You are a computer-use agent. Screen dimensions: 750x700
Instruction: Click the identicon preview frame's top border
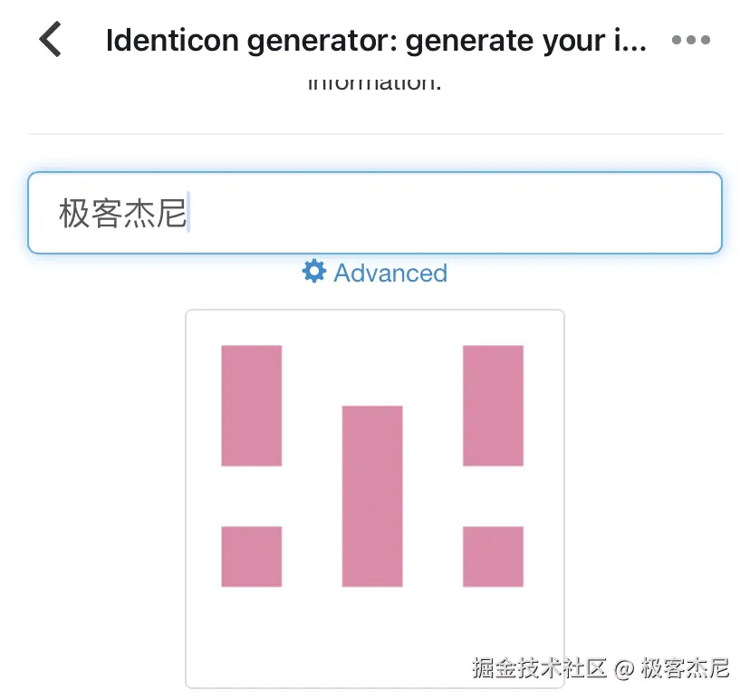[x=375, y=311]
